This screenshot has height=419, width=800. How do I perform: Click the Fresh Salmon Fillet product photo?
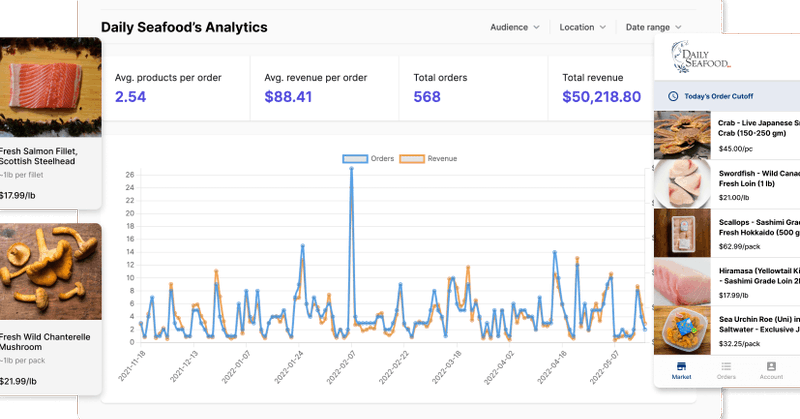tap(51, 87)
